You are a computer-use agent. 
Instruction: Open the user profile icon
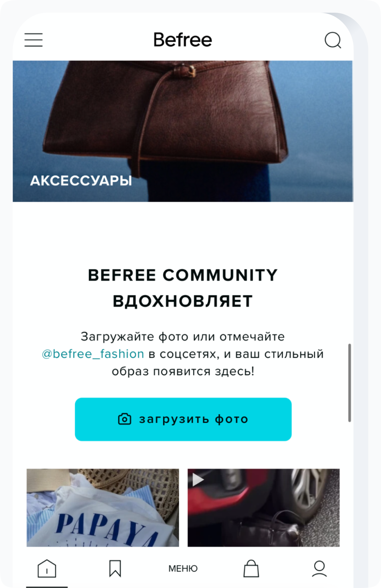(x=319, y=568)
